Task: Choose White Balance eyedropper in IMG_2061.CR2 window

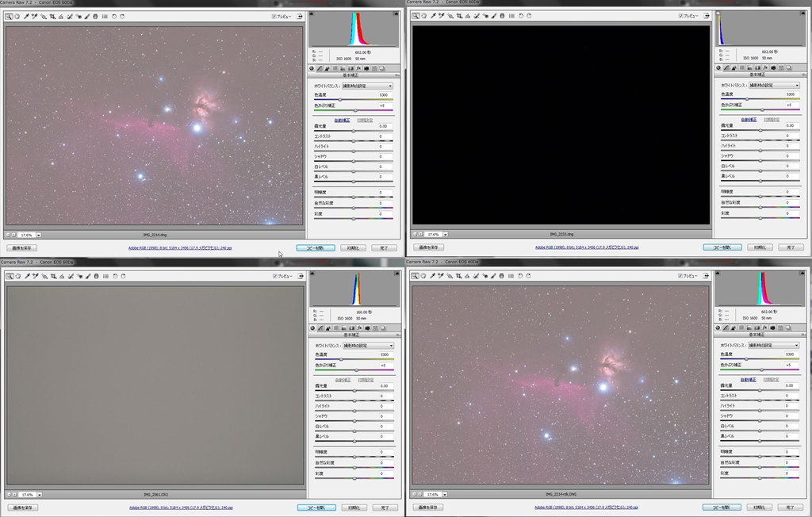Action: pos(26,276)
